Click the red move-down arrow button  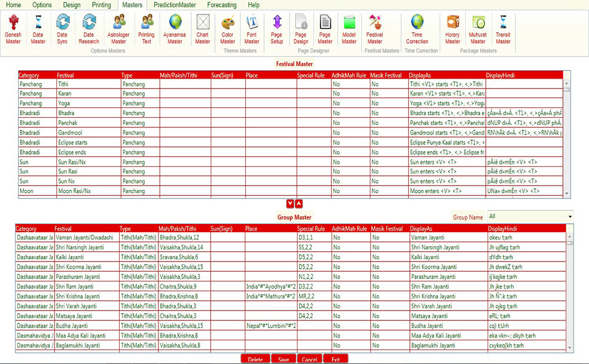click(x=290, y=203)
